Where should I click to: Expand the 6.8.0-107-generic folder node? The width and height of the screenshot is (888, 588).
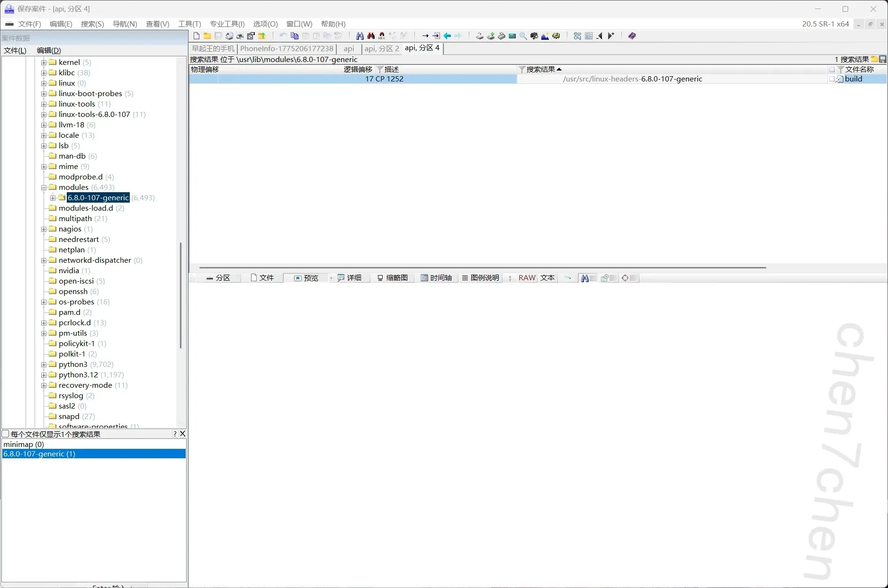click(x=53, y=198)
